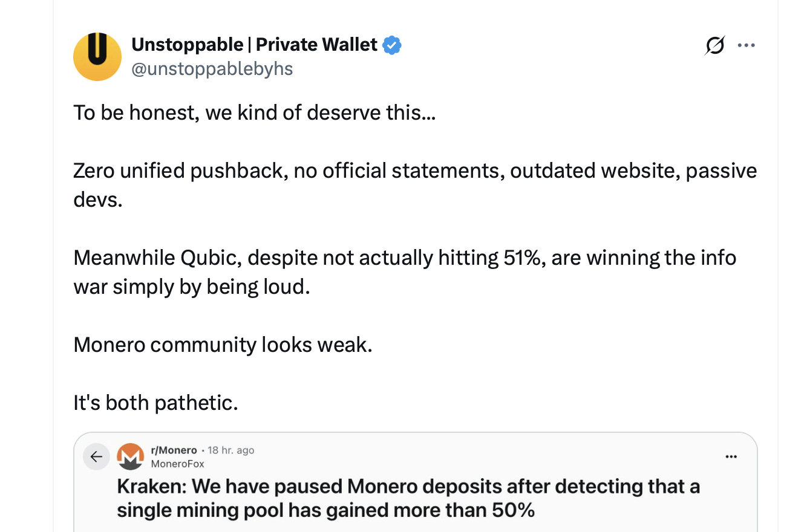
Task: Click "To be honest, we kind of deserve this" text
Action: point(254,112)
